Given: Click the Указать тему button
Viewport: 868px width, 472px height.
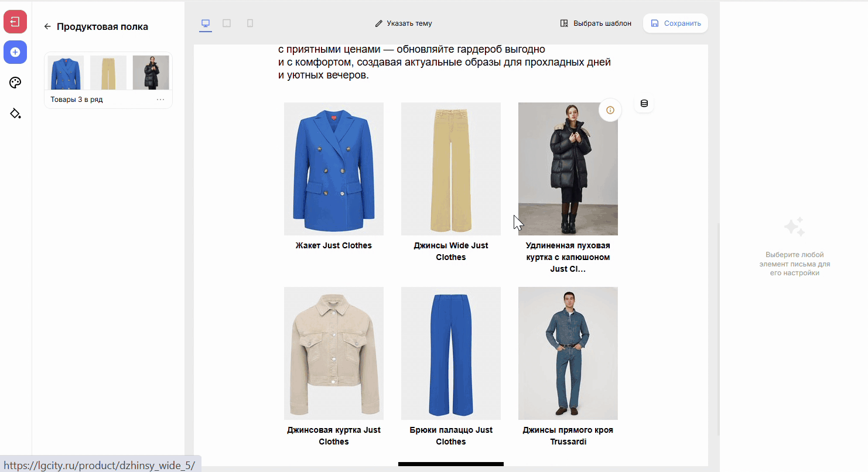Looking at the screenshot, I should pos(404,23).
